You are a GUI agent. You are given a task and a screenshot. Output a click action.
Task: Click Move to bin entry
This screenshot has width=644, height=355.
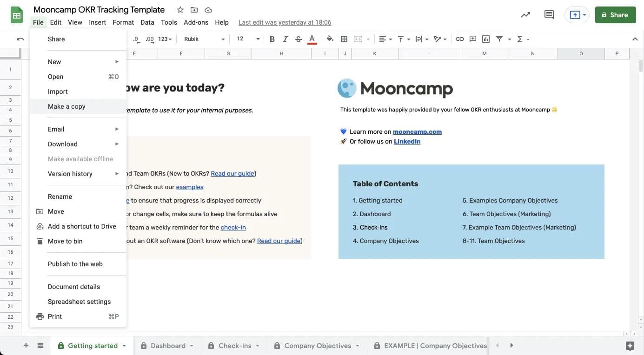(x=78, y=241)
